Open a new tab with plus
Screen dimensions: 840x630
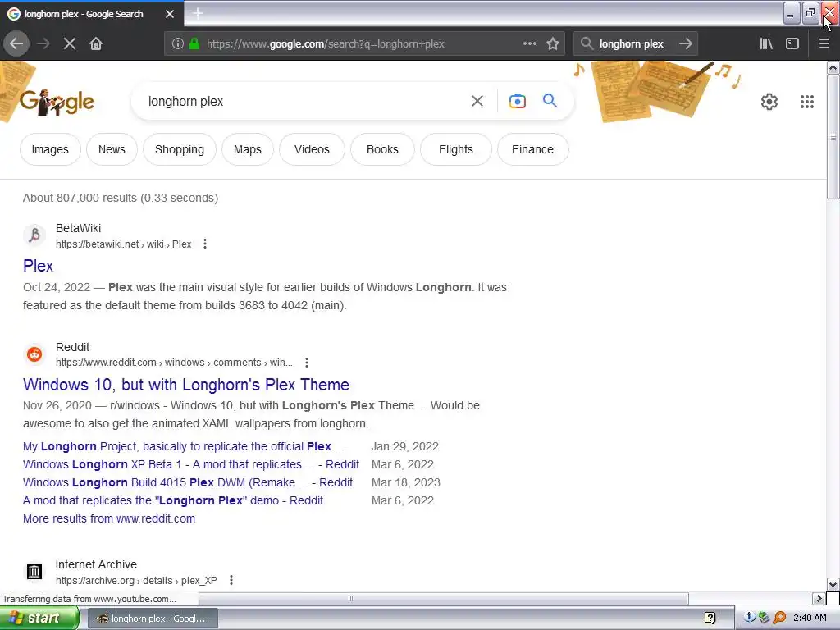click(198, 13)
